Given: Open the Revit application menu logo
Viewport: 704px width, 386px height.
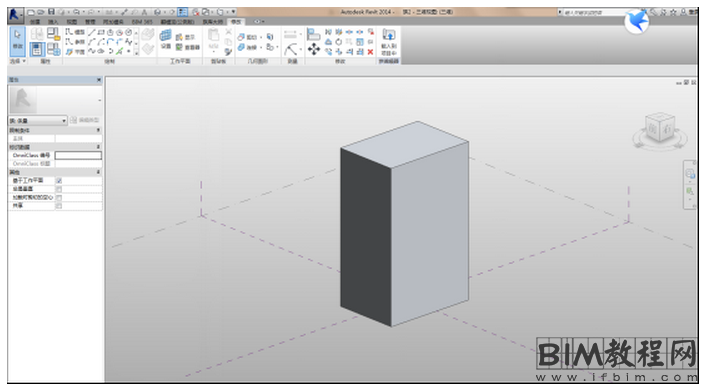Looking at the screenshot, I should [15, 14].
